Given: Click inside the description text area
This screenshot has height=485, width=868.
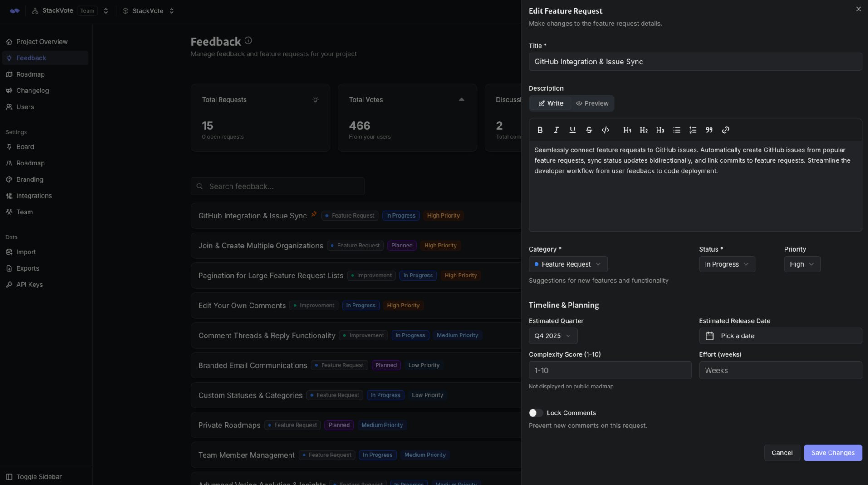Looking at the screenshot, I should (695, 186).
